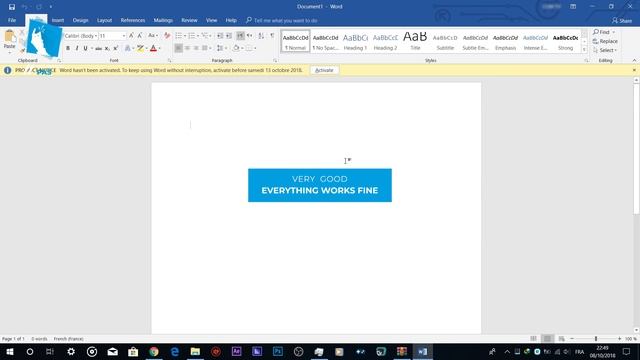
Task: Switch to Print Layout view
Action: (x=547, y=339)
